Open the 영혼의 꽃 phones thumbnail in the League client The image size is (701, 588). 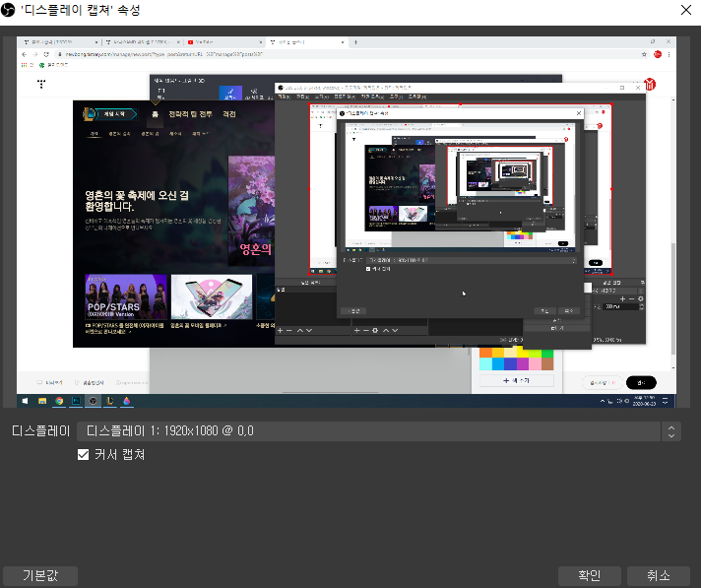tap(212, 296)
